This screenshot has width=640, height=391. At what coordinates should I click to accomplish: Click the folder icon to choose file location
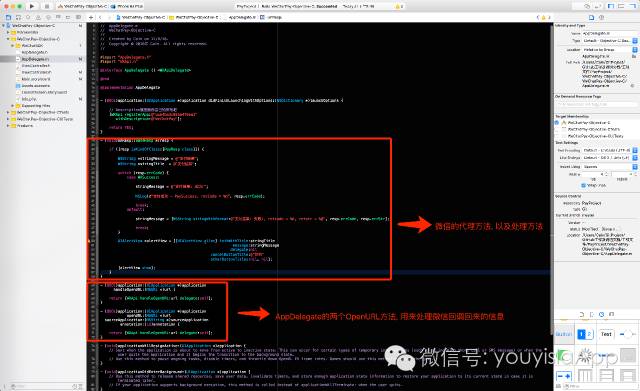[x=633, y=56]
